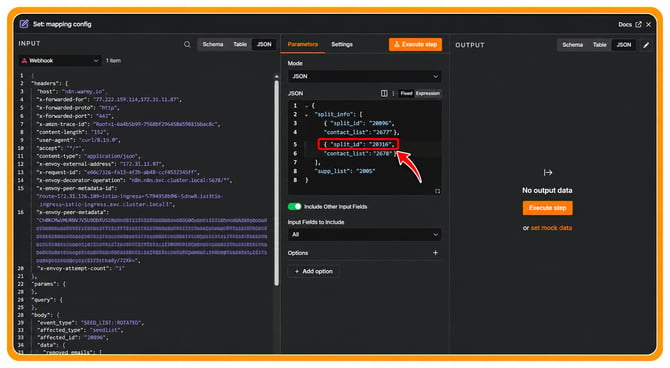
Task: Show input as JSON view
Action: point(264,44)
